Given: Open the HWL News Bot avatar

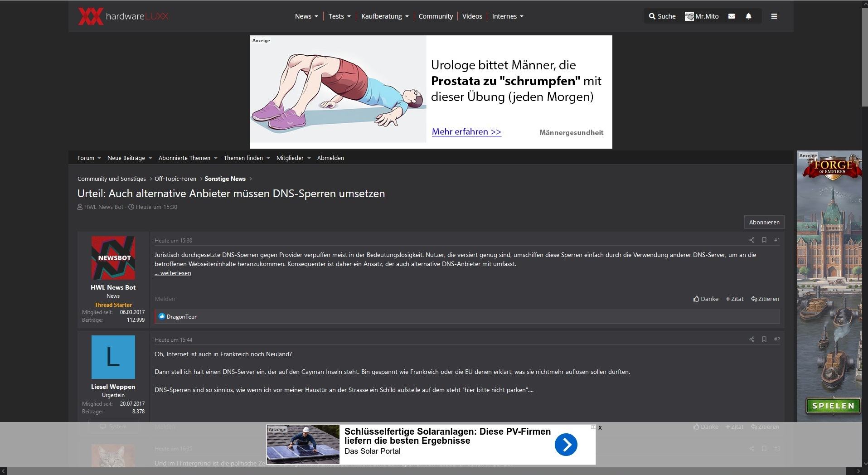Looking at the screenshot, I should [x=113, y=258].
